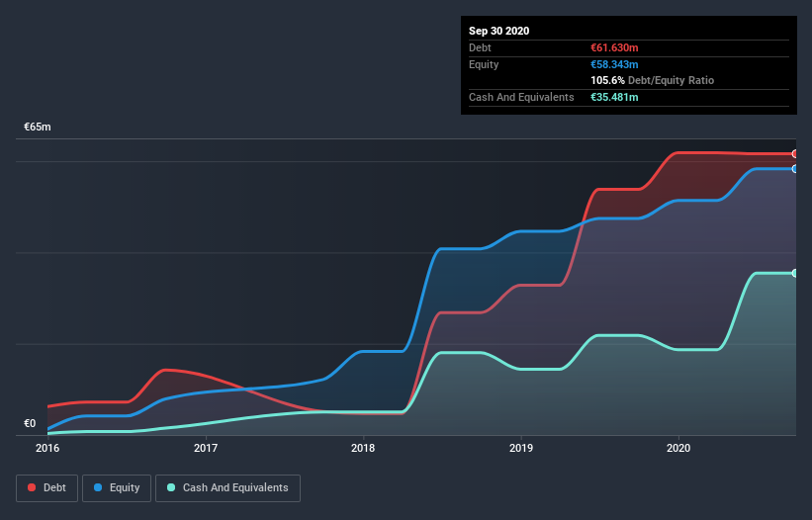This screenshot has width=812, height=520.
Task: Select the 2020 x-axis label
Action: [678, 448]
